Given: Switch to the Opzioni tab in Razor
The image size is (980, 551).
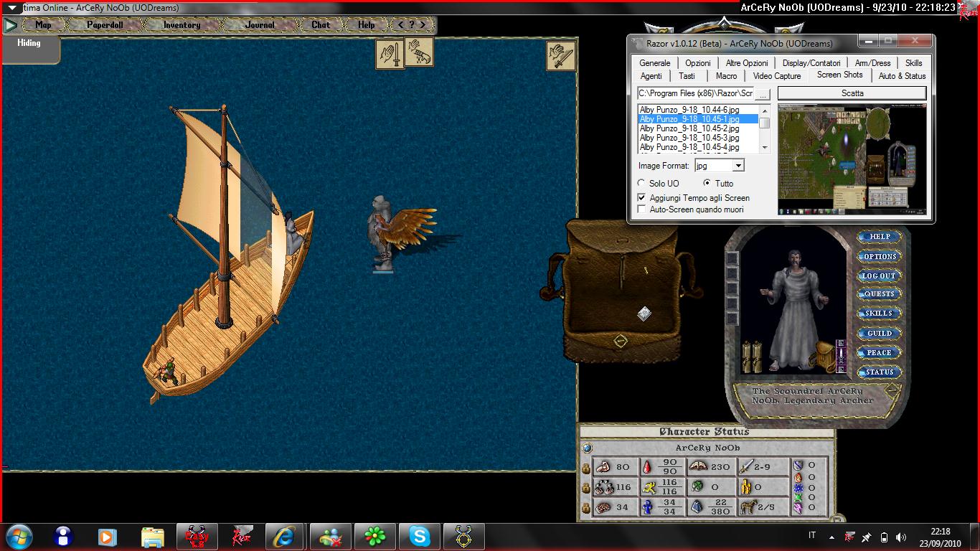Looking at the screenshot, I should tap(698, 63).
